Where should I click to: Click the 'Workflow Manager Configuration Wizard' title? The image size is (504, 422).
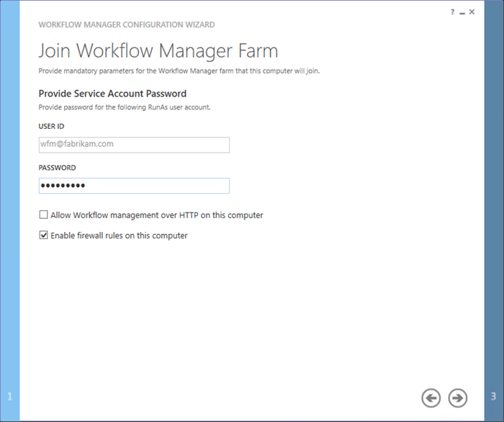[126, 24]
